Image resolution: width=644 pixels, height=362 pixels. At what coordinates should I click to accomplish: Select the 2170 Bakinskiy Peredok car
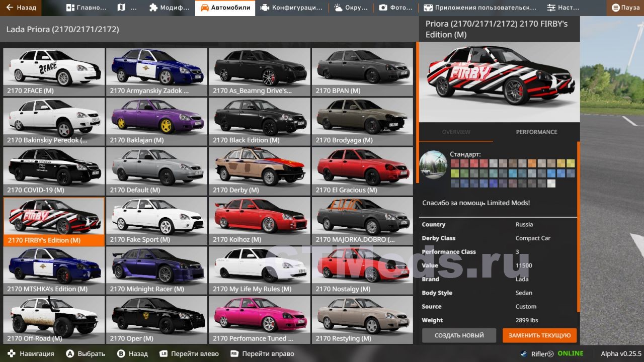54,121
